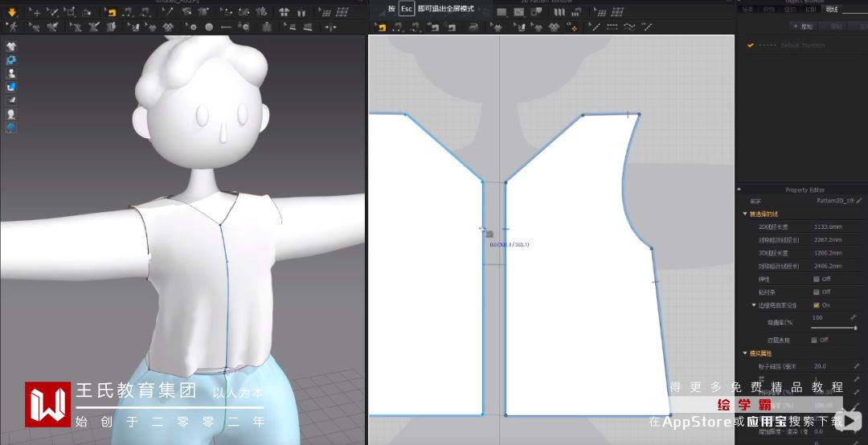Click the Pattern2D name field

point(833,200)
